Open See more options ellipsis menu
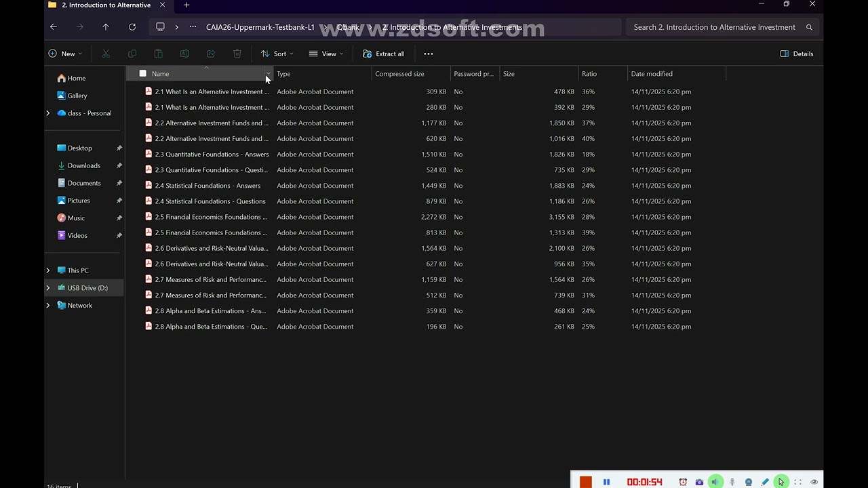 point(428,54)
